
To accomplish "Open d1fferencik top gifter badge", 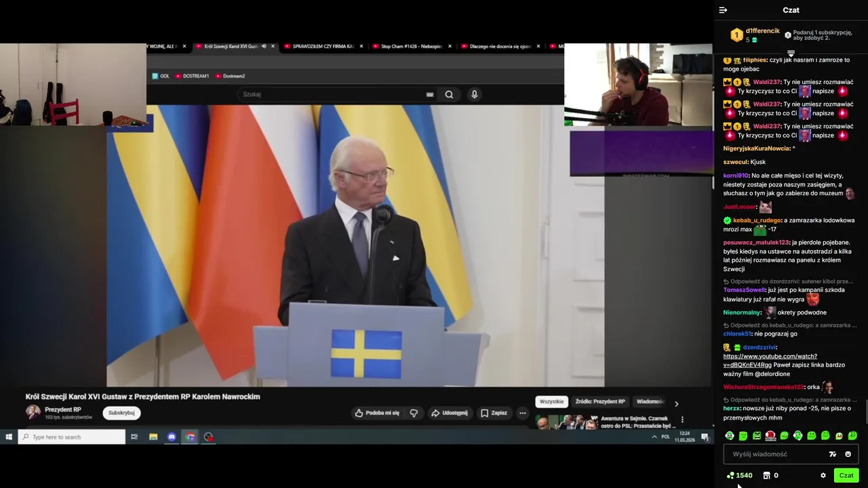I will [736, 35].
